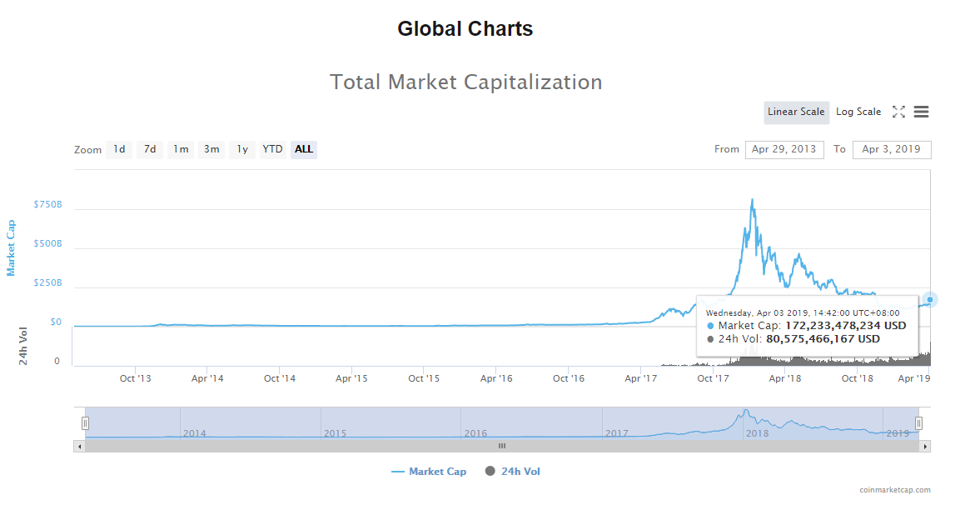The width and height of the screenshot is (980, 505).
Task: Select ALL zoom range
Action: pyautogui.click(x=304, y=149)
